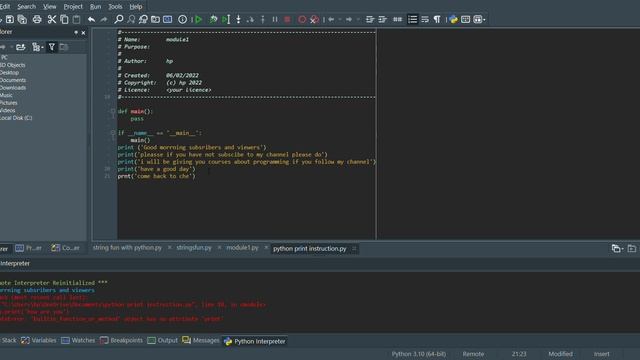Click File Explorer go up folder icon

pyautogui.click(x=20, y=47)
